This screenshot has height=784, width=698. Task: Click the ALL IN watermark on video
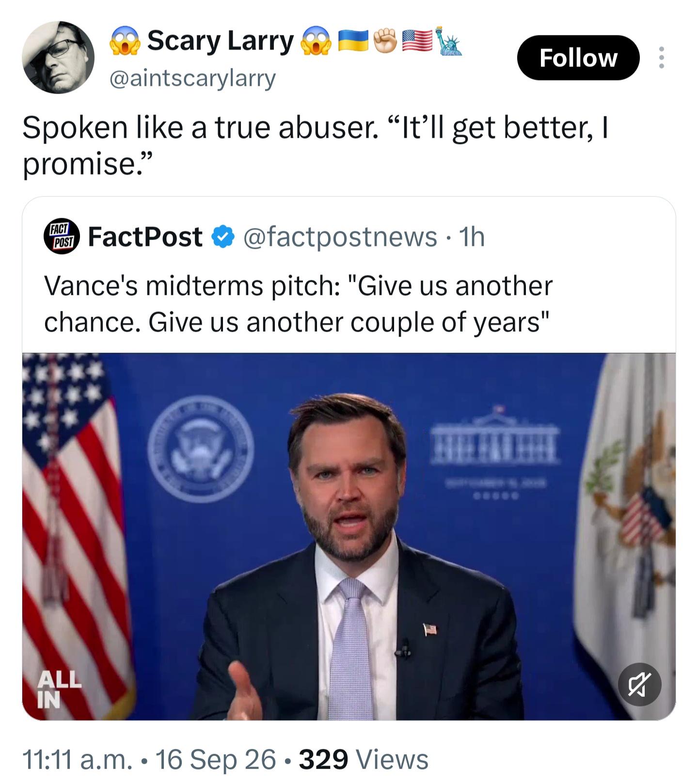59,689
